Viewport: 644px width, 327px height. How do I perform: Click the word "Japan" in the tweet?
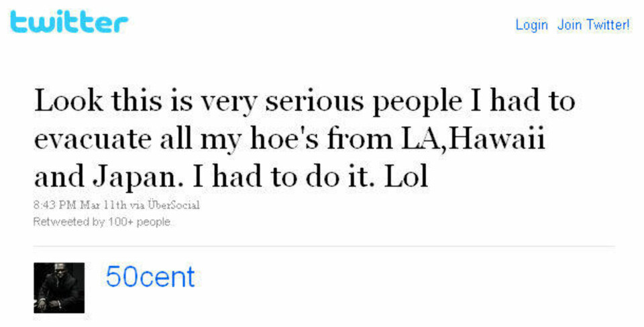[x=138, y=178]
